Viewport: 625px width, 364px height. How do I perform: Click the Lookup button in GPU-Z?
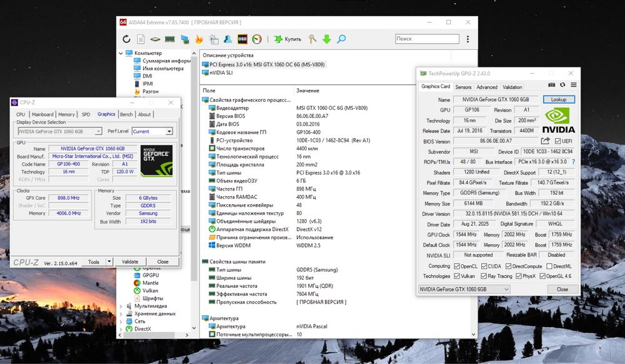click(x=558, y=99)
